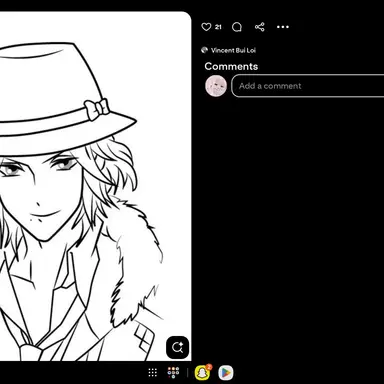384x384 pixels.
Task: Click your profile avatar beside comment box
Action: tap(216, 86)
